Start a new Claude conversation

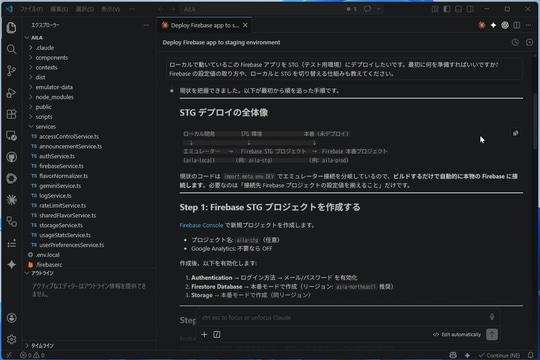click(x=529, y=42)
